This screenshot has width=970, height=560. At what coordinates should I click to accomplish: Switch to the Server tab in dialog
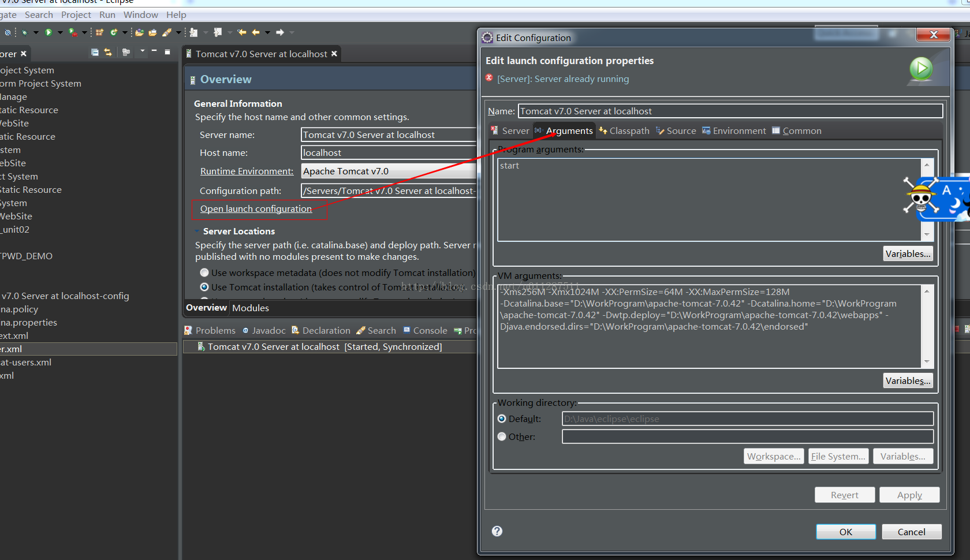tap(510, 130)
